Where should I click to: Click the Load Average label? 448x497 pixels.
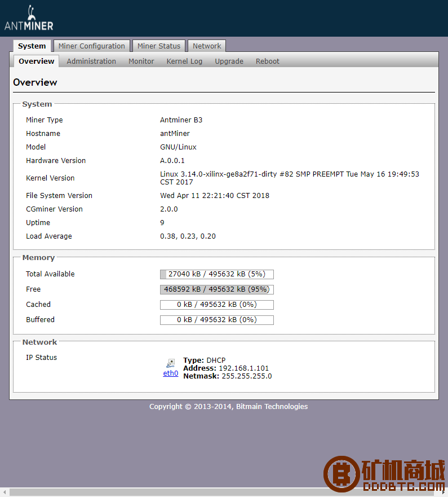click(49, 236)
